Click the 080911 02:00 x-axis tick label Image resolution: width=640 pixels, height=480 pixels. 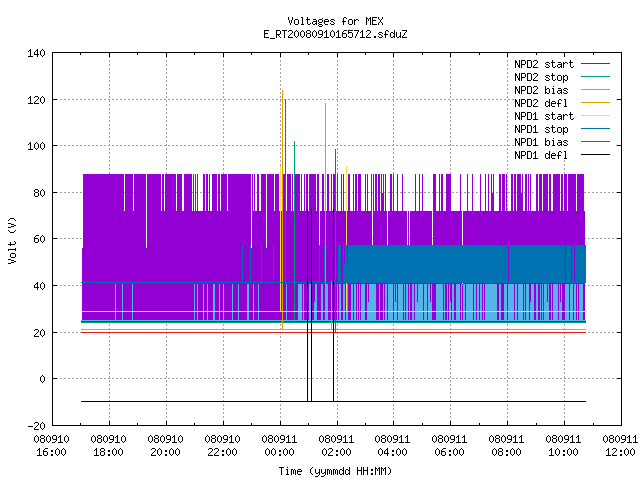click(336, 446)
